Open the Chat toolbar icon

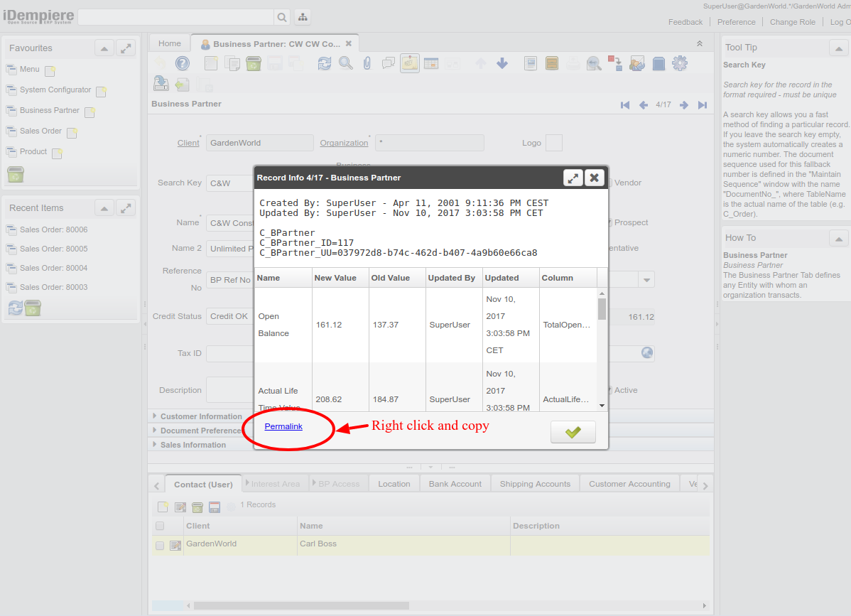[389, 63]
